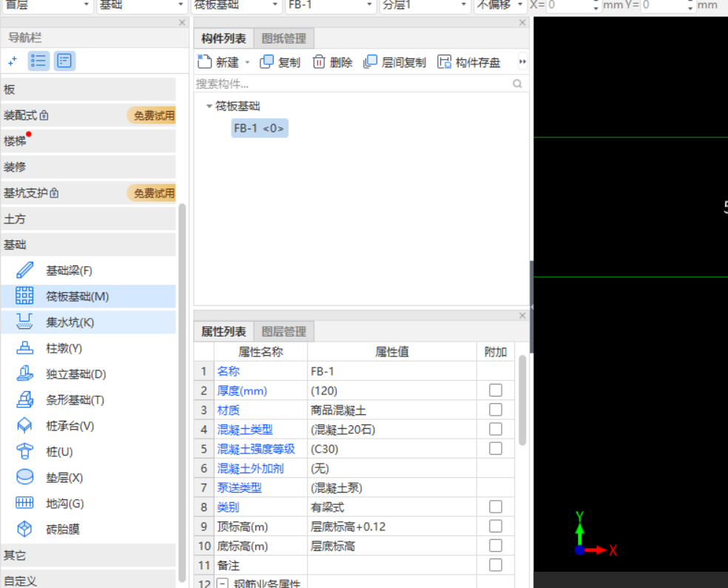The image size is (728, 588).
Task: Select the 桩承台(V) pile cap icon
Action: click(x=24, y=425)
